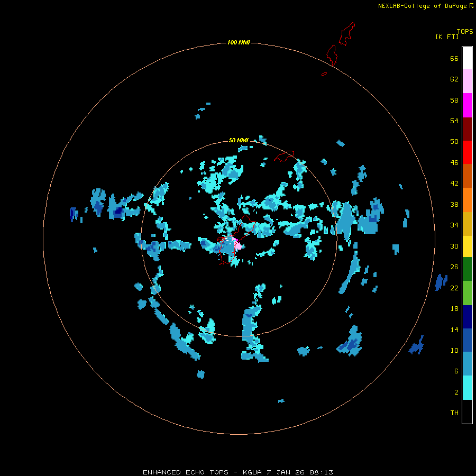This screenshot has height=476, width=476.
Task: Click the light pink legend swatch
Action: 467,81
